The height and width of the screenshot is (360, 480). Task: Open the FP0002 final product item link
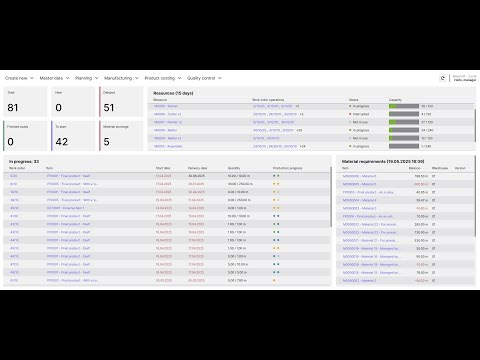73,280
